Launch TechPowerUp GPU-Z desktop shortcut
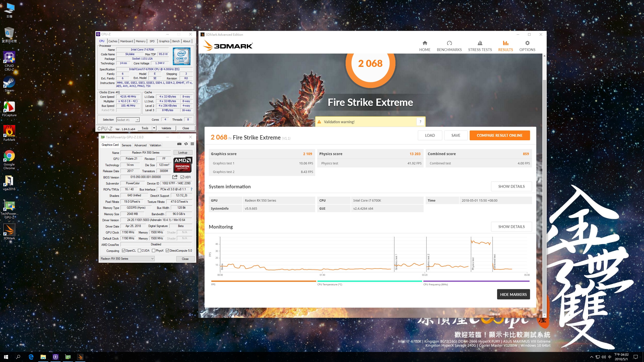644x362 pixels. click(x=9, y=209)
